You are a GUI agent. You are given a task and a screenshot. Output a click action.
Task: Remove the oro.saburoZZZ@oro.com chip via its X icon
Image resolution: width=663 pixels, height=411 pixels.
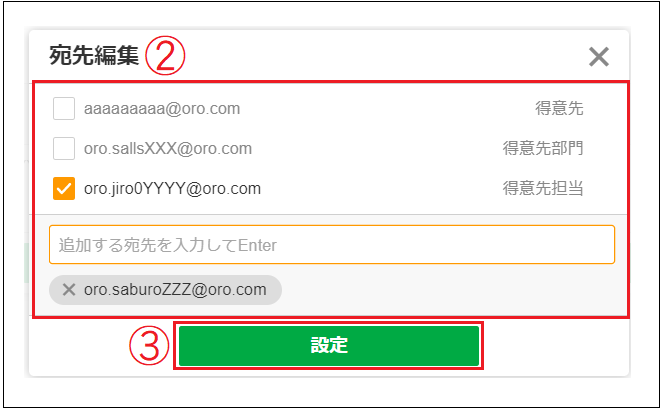tap(69, 290)
